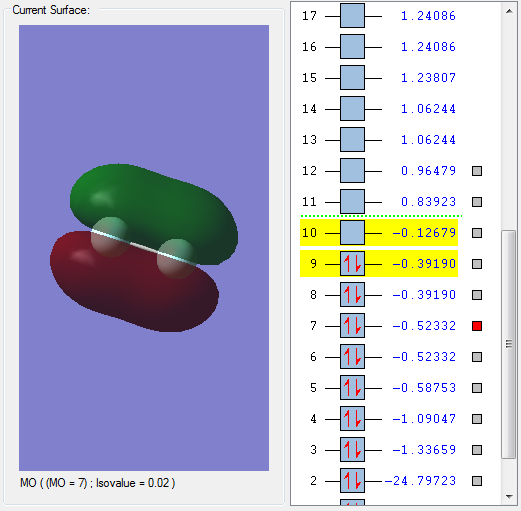Click the empty orbital 10 occupancy box

pyautogui.click(x=352, y=232)
